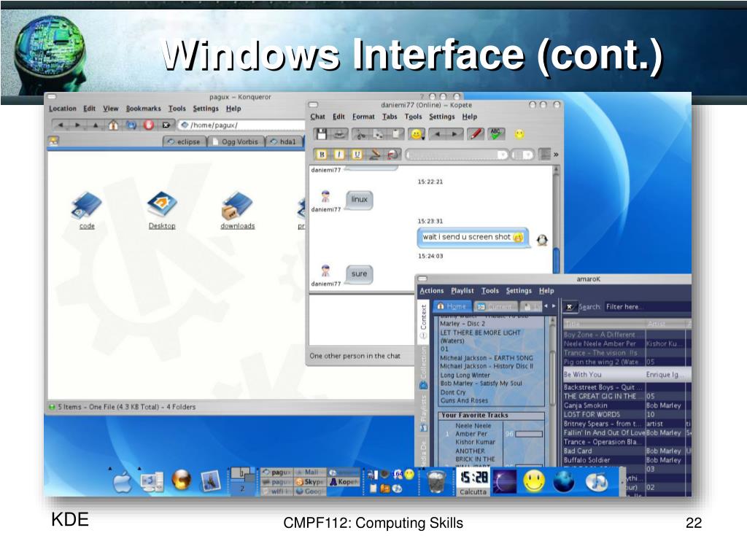Select Buffalo Soldier track

point(627,460)
